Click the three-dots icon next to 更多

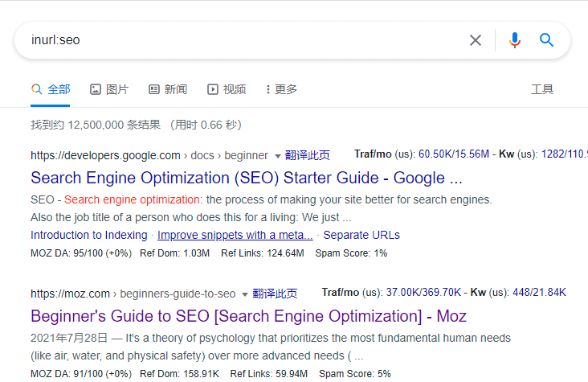coord(267,89)
